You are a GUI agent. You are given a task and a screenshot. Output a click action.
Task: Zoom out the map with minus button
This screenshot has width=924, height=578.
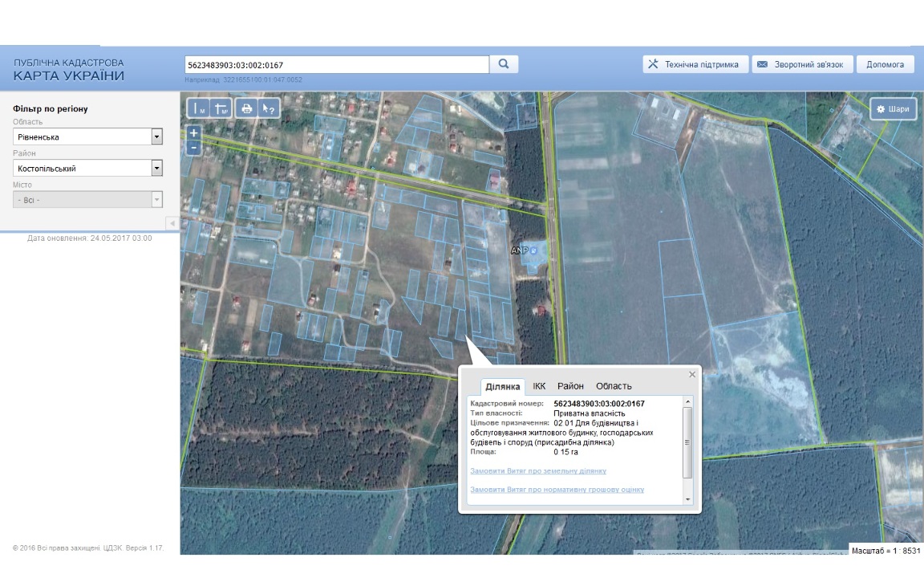point(193,148)
